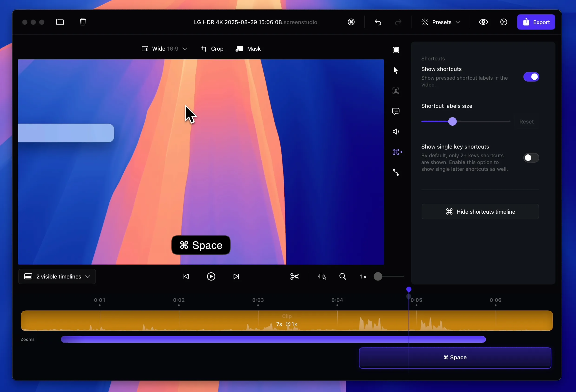
Task: Select the cursor settings panel icon
Action: [395, 70]
